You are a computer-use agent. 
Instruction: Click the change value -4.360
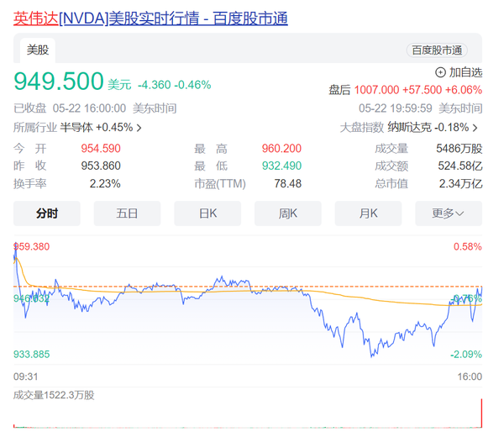point(155,85)
